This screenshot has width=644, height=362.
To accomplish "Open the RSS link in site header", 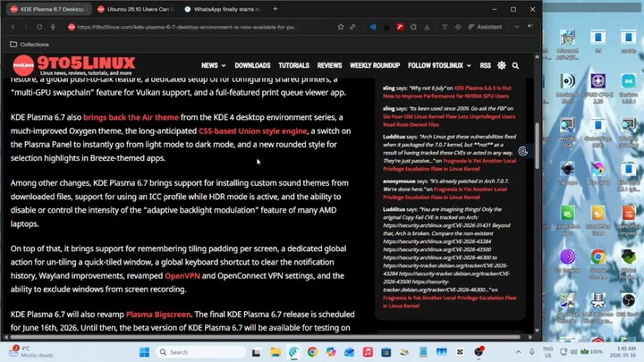I will coord(485,65).
